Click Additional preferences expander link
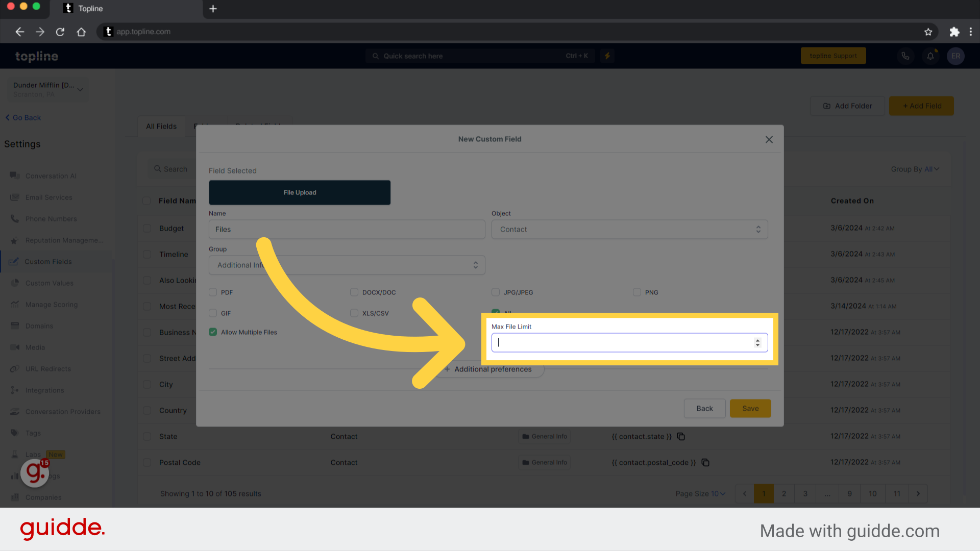The width and height of the screenshot is (980, 551). pos(490,369)
